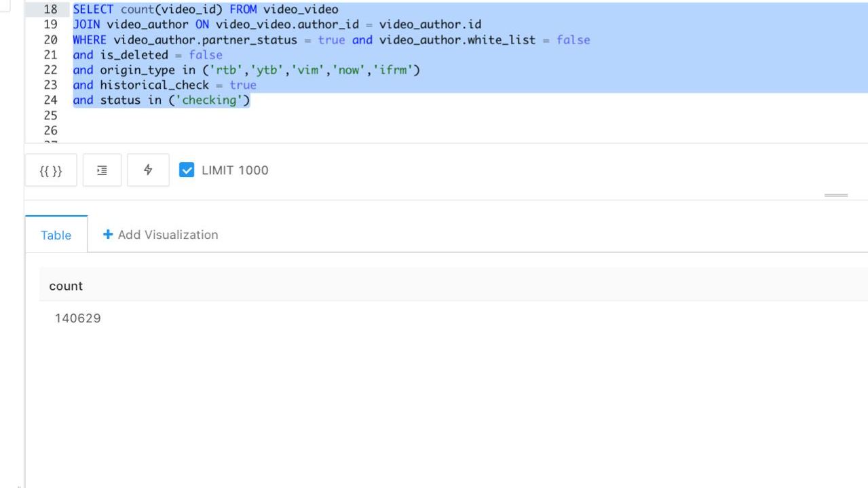Image resolution: width=868 pixels, height=488 pixels.
Task: Click the count column header
Action: 66,286
